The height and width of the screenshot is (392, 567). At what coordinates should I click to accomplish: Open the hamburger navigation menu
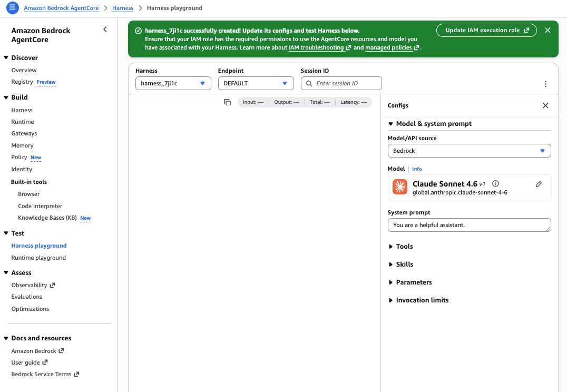[x=12, y=7]
